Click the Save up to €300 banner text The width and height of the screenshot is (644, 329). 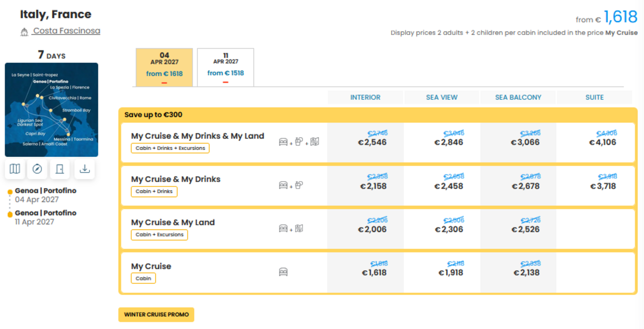point(153,115)
